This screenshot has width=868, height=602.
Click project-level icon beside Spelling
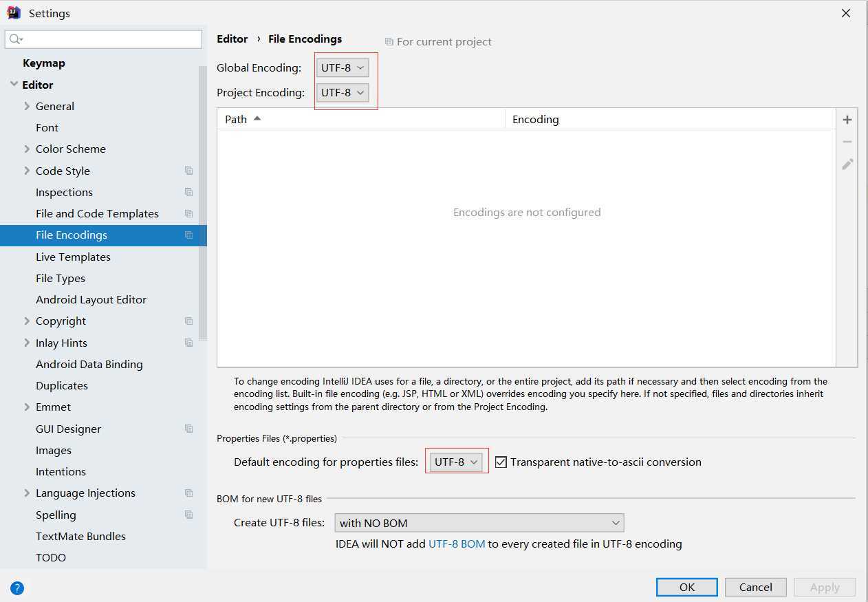(188, 515)
